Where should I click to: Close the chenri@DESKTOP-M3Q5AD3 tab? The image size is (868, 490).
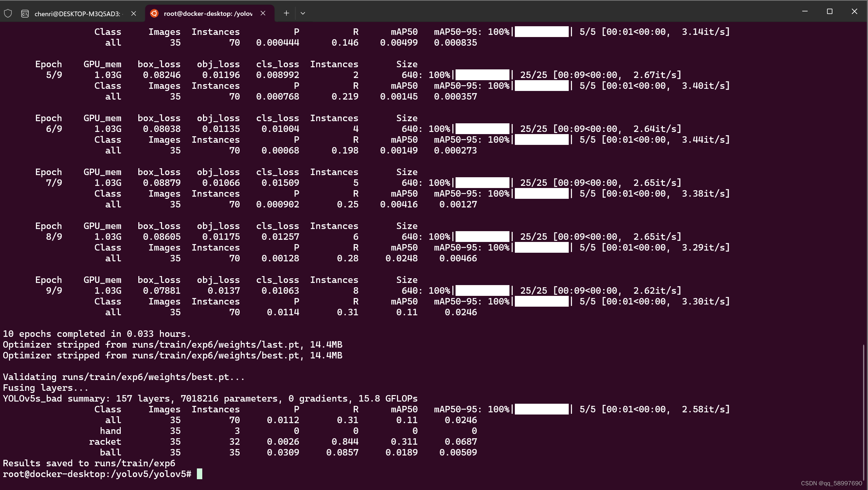(x=134, y=13)
